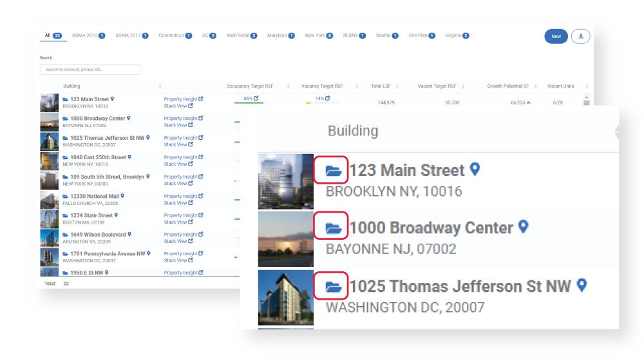Open folder icon for 1234 State Street
This screenshot has height=359, width=644.
pos(65,215)
